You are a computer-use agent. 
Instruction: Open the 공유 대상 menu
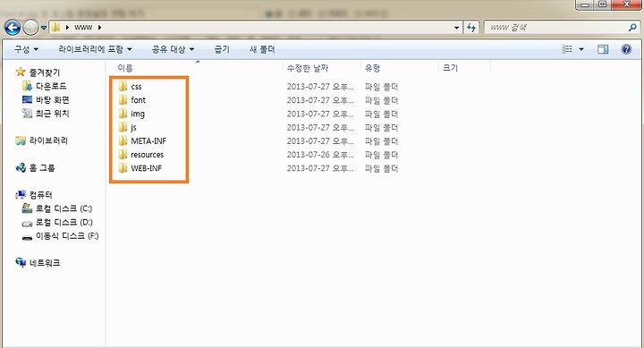(x=173, y=49)
